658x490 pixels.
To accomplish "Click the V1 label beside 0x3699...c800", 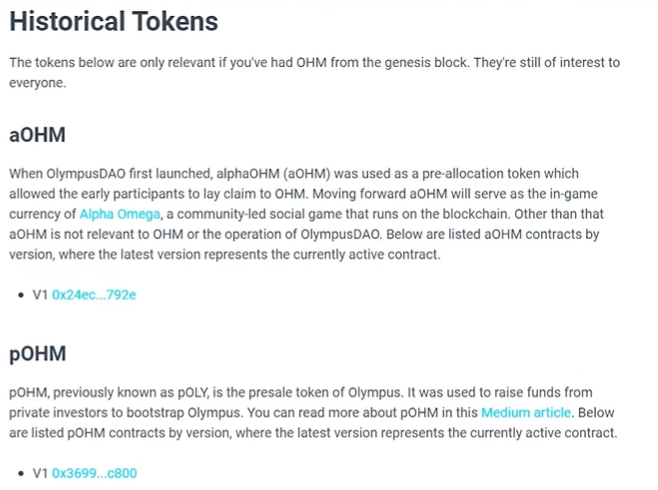I will (40, 473).
